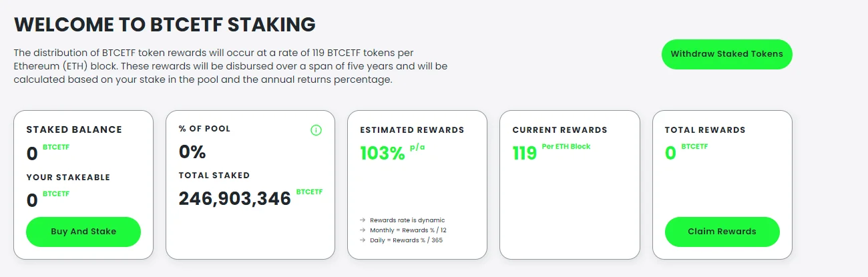This screenshot has height=277, width=868.
Task: Click the Your Stakeable label
Action: tap(68, 178)
